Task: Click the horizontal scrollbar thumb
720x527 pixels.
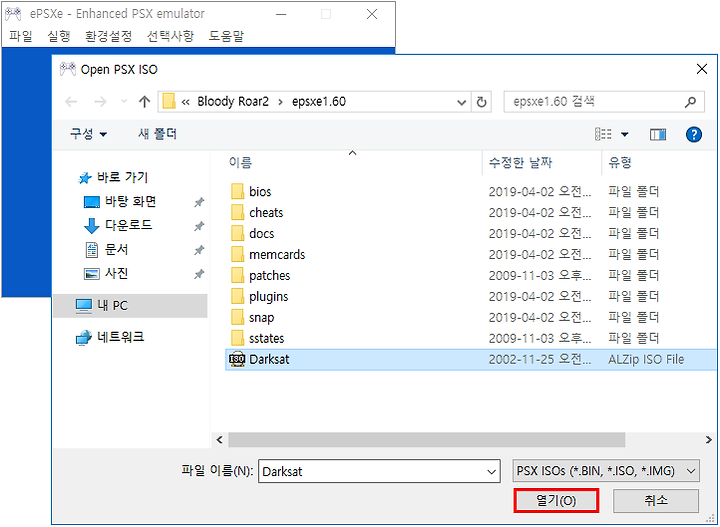Action: pyautogui.click(x=427, y=440)
